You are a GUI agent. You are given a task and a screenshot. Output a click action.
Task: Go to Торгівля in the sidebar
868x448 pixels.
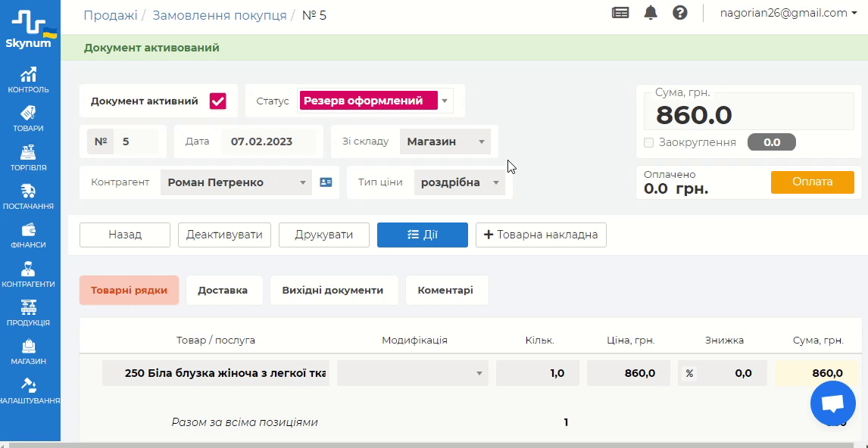tap(29, 157)
